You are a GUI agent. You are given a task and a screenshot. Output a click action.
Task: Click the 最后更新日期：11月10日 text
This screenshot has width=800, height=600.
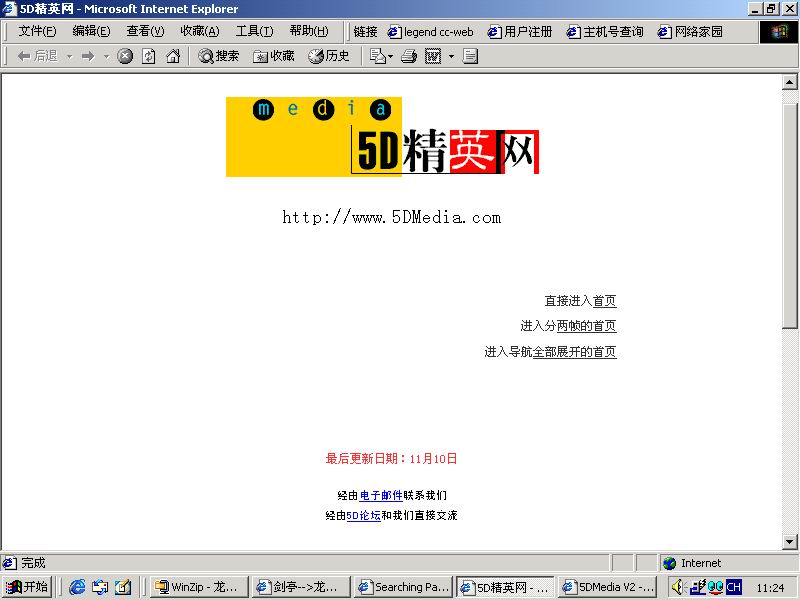coord(391,459)
